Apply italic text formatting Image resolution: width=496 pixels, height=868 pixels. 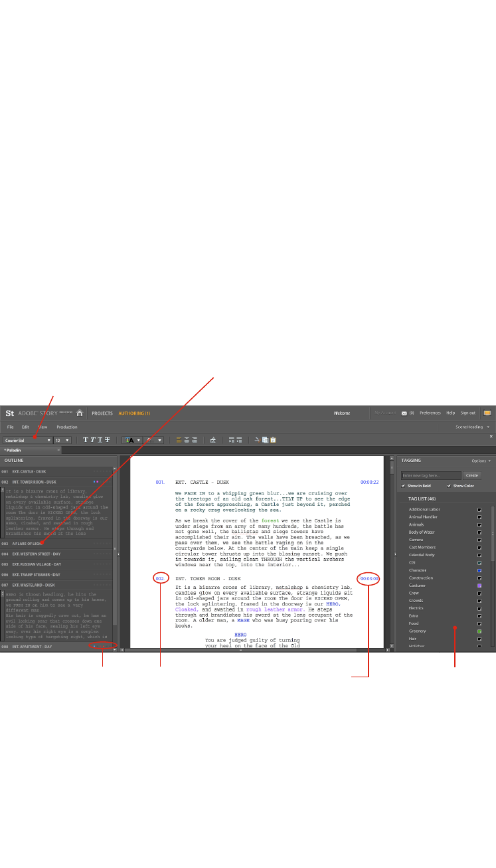point(92,440)
